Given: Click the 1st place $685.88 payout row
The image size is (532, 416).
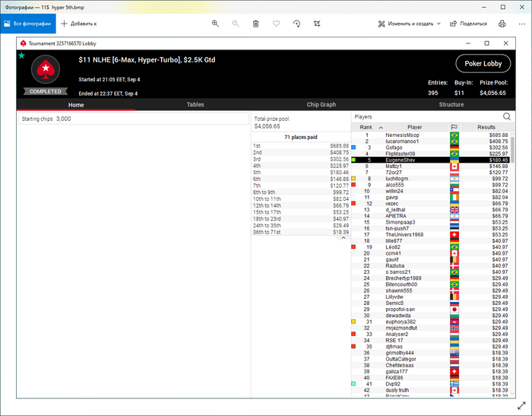Looking at the screenshot, I should pos(301,146).
